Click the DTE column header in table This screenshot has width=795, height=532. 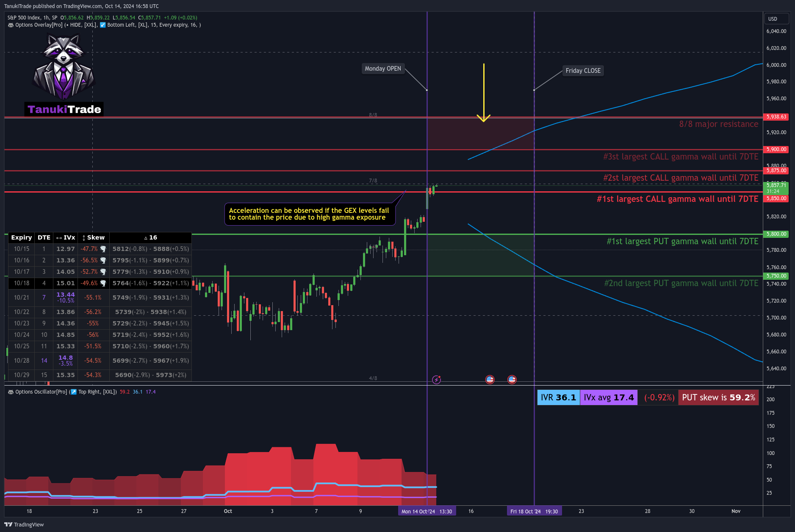click(44, 238)
